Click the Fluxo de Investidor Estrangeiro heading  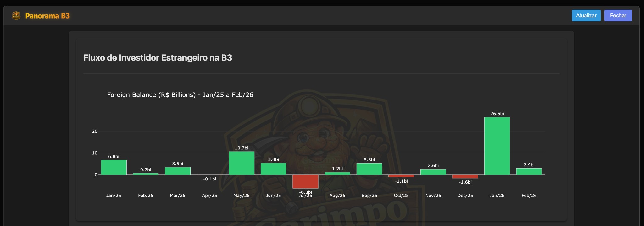point(158,58)
